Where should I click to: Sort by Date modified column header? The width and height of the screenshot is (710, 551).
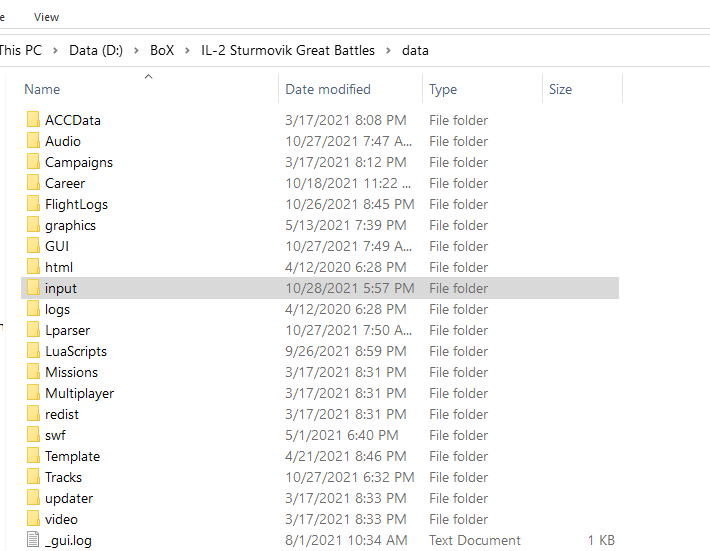pyautogui.click(x=328, y=89)
